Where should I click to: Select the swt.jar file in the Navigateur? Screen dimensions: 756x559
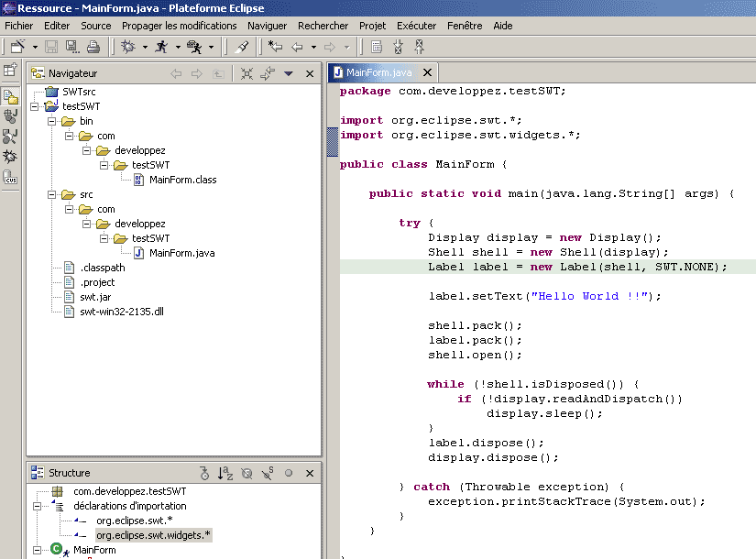pyautogui.click(x=96, y=297)
